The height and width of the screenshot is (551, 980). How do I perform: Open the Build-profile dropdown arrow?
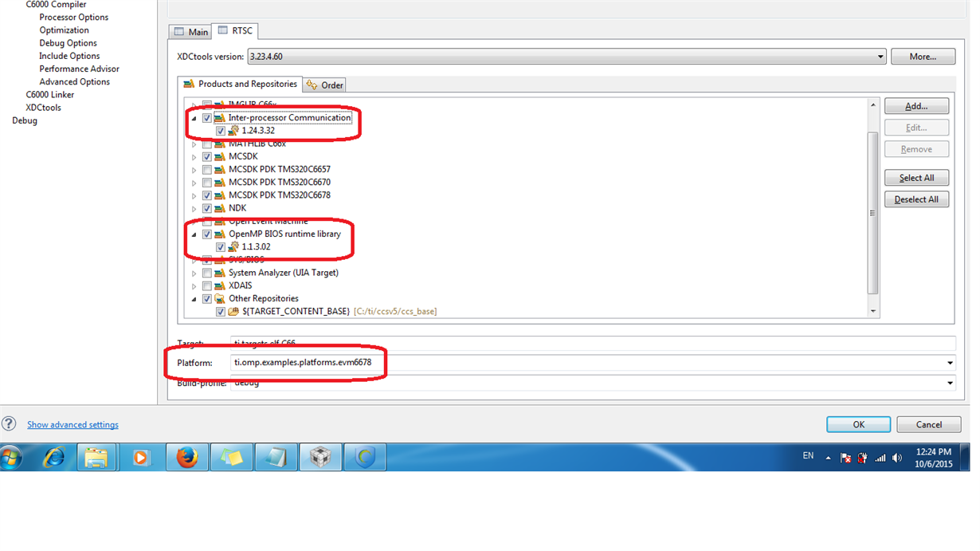950,383
